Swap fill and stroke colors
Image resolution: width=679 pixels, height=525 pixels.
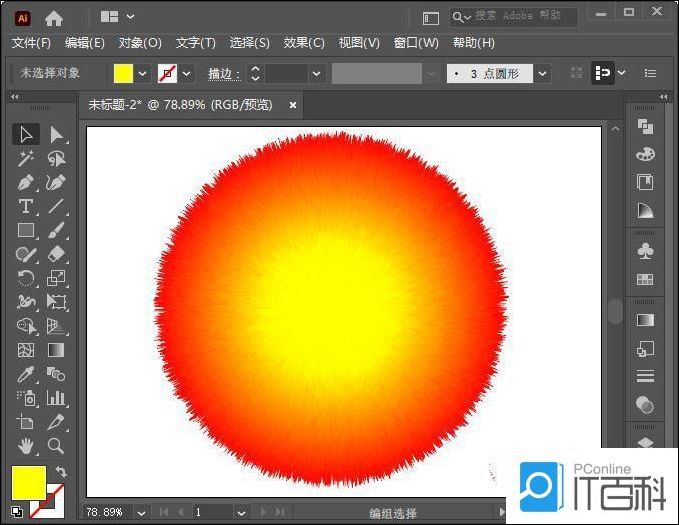point(61,472)
